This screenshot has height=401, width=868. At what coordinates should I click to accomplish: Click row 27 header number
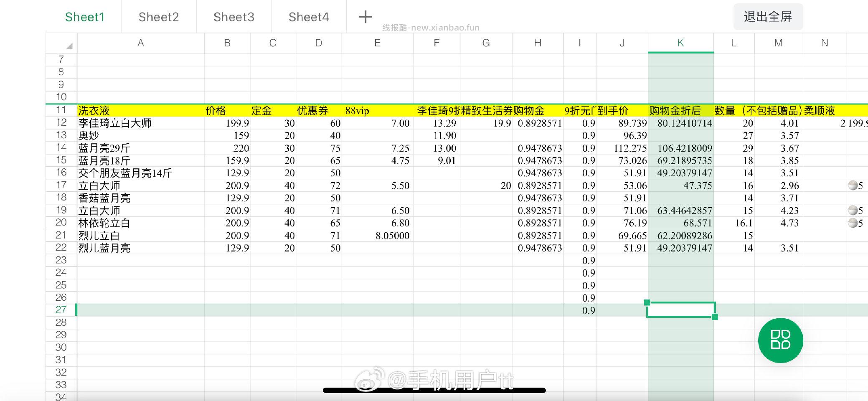pos(61,310)
